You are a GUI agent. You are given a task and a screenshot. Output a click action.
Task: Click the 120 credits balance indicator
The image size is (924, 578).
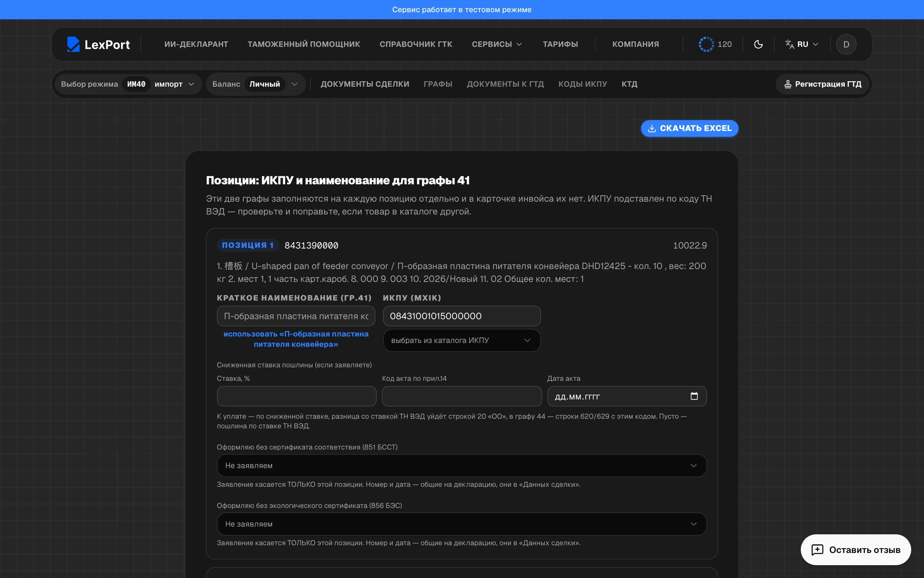click(x=715, y=44)
